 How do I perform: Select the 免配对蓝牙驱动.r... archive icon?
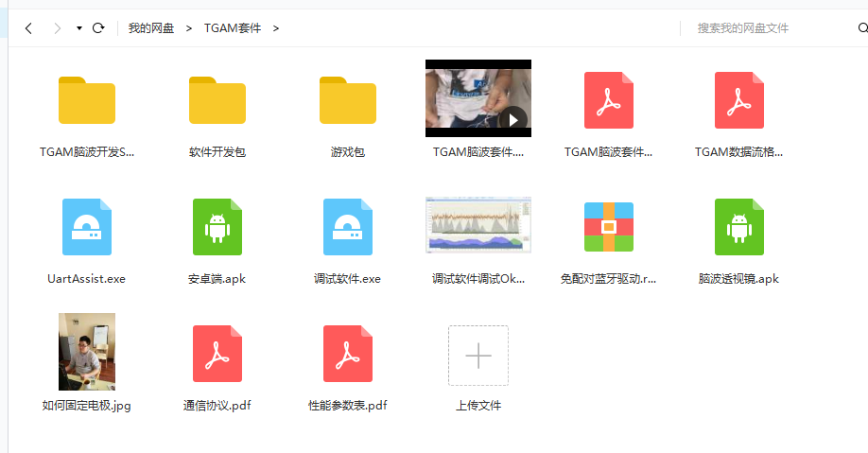point(609,227)
